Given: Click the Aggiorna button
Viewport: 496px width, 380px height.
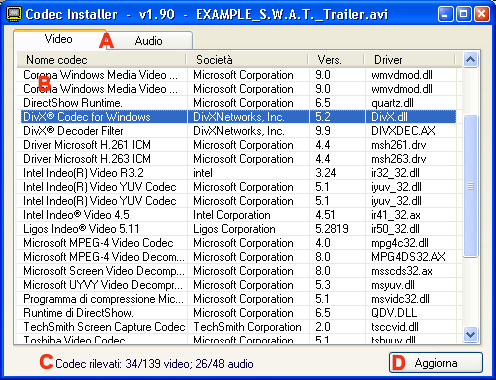Looking at the screenshot, I should 436,363.
